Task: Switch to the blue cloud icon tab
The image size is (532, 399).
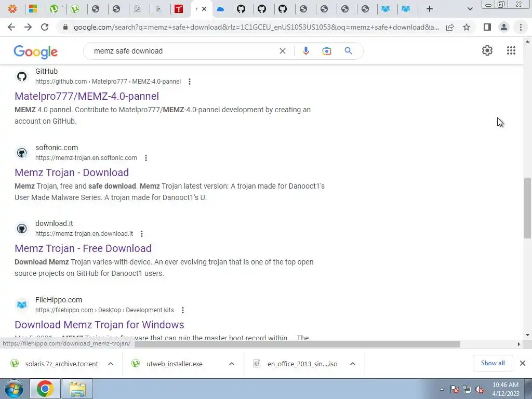Action: point(220,9)
